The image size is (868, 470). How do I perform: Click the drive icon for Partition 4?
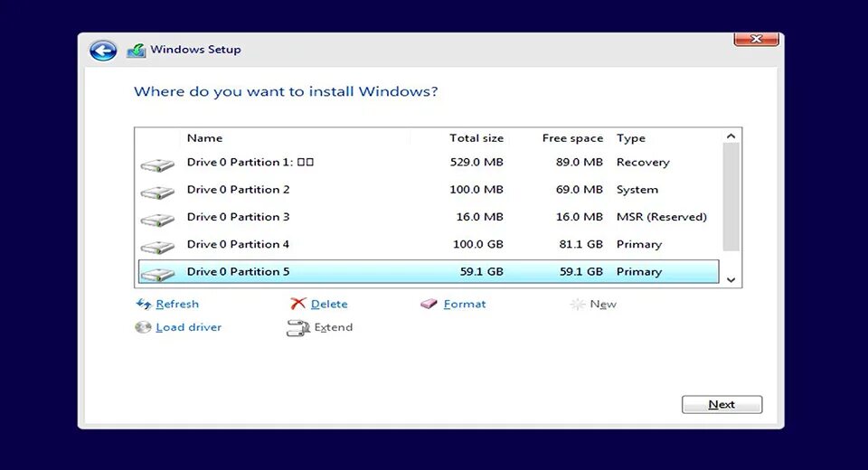click(x=157, y=247)
